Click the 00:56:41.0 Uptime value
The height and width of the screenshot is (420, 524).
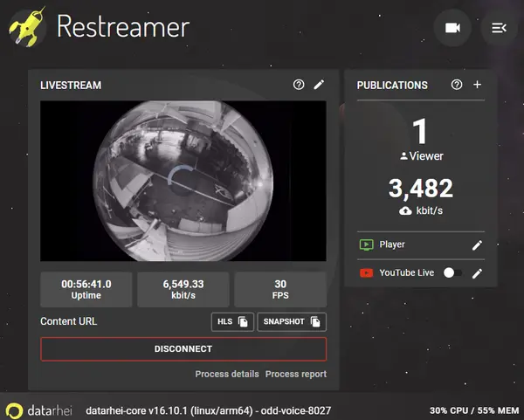[86, 289]
